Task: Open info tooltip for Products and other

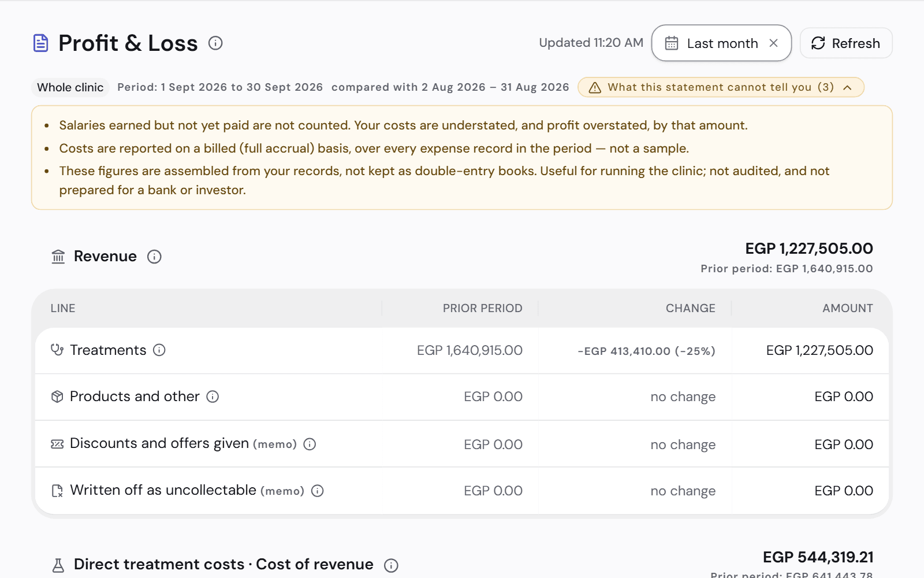Action: (213, 397)
